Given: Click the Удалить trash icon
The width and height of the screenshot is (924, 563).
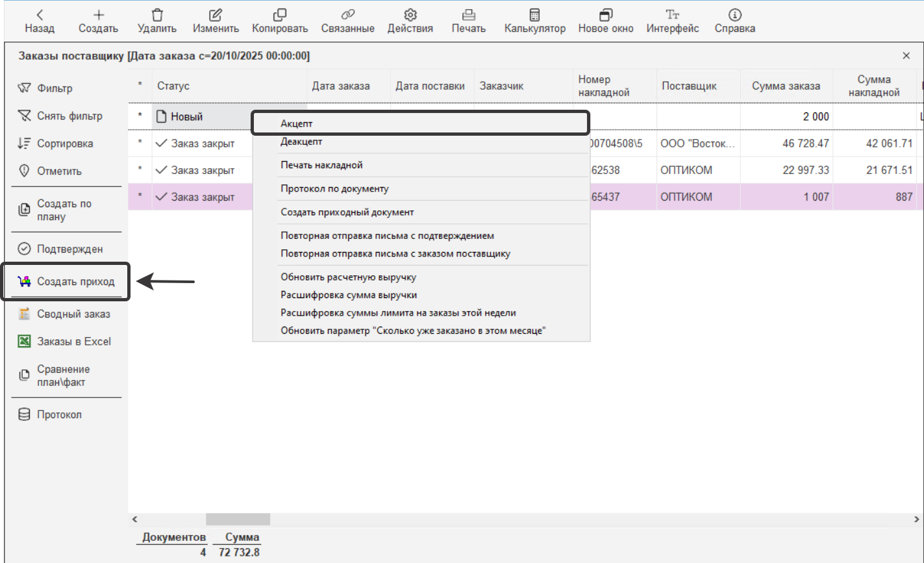Looking at the screenshot, I should coord(157,15).
